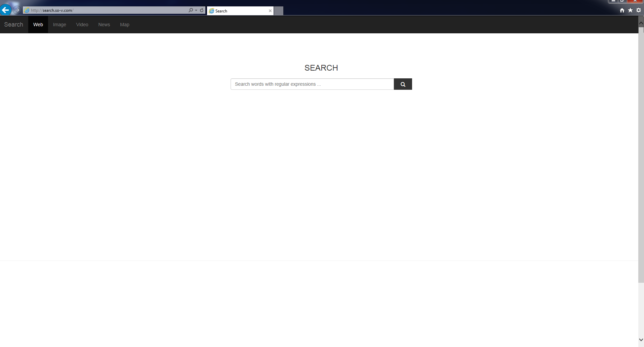Click the dark magnifier search submit button
This screenshot has height=347, width=644.
pos(403,84)
